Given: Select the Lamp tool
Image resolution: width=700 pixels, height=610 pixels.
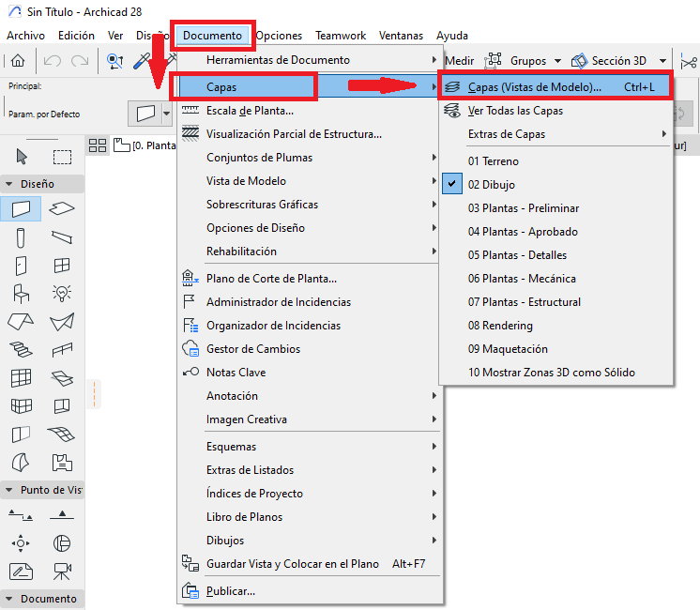Looking at the screenshot, I should pyautogui.click(x=62, y=293).
